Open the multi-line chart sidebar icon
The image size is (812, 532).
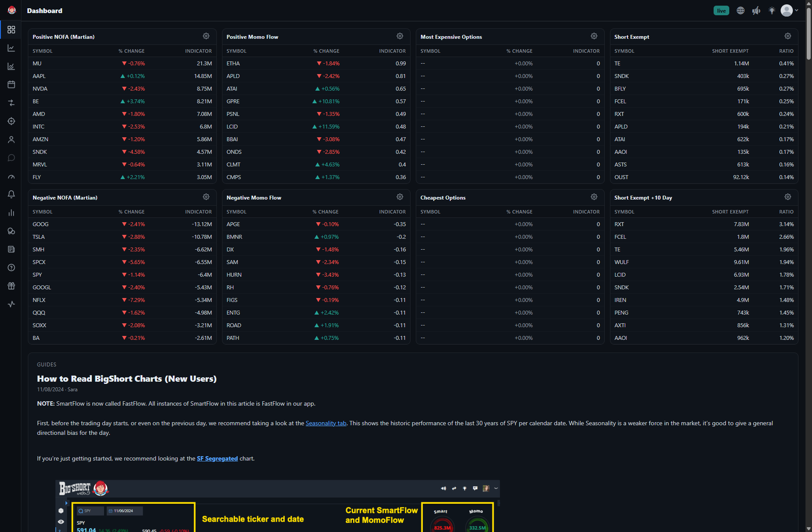[x=11, y=66]
